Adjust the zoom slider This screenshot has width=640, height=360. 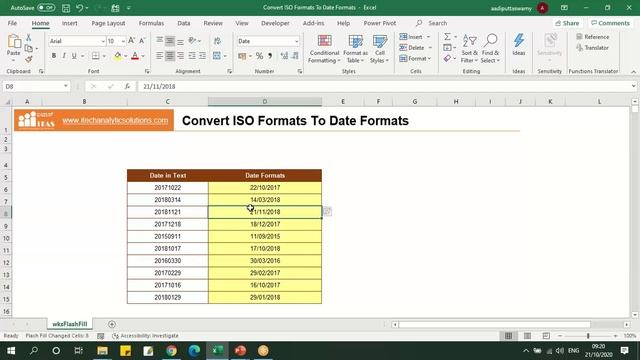tap(588, 336)
